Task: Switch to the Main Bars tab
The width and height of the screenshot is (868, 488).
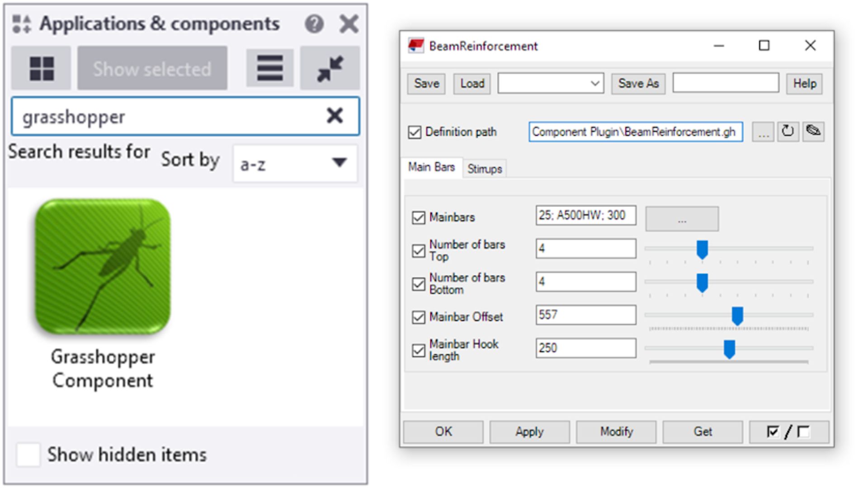Action: [x=431, y=167]
